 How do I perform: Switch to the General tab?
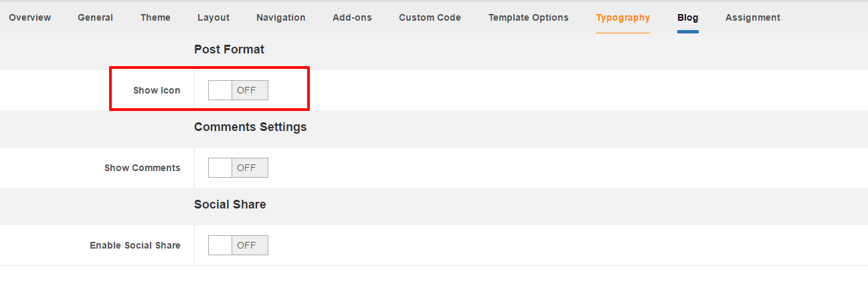point(95,17)
